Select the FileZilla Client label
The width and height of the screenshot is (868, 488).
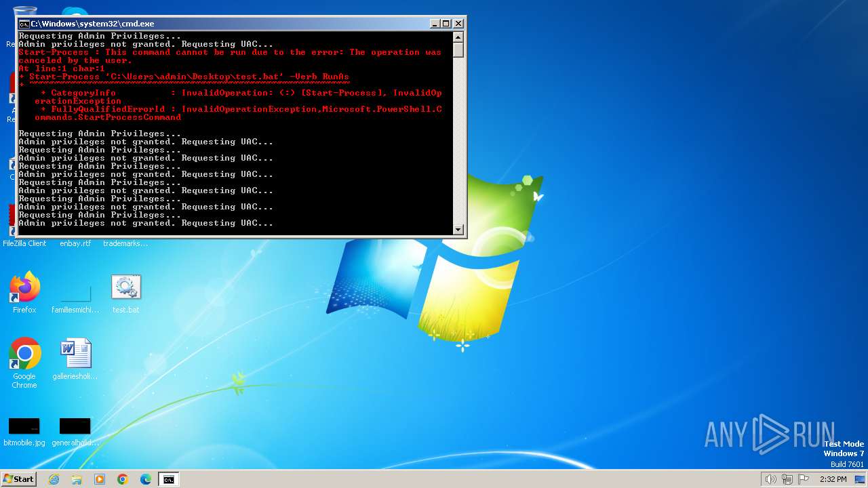point(24,243)
